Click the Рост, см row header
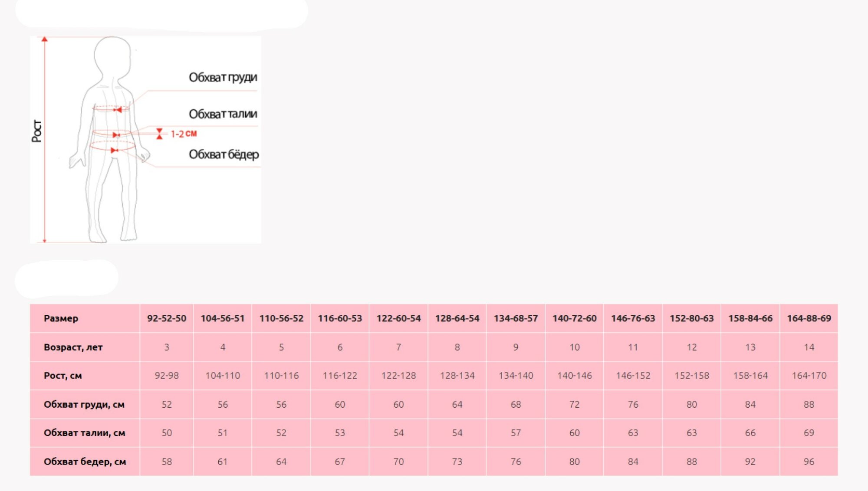The image size is (868, 491). [x=62, y=376]
